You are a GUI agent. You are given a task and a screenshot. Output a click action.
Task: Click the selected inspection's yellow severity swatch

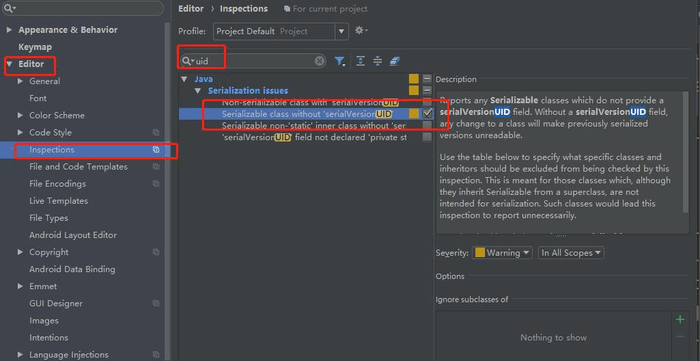(414, 113)
